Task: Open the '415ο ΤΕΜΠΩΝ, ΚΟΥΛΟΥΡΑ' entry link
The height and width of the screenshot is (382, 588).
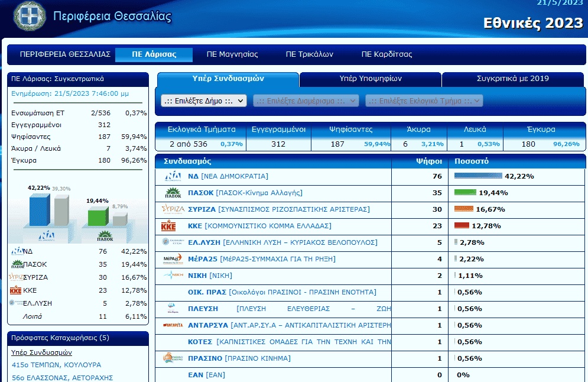Action: coord(56,365)
